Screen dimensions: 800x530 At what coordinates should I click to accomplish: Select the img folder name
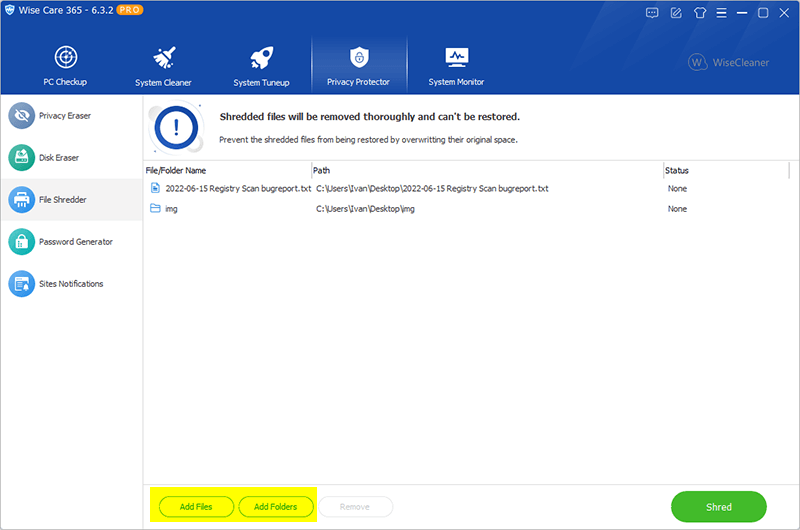(x=171, y=209)
